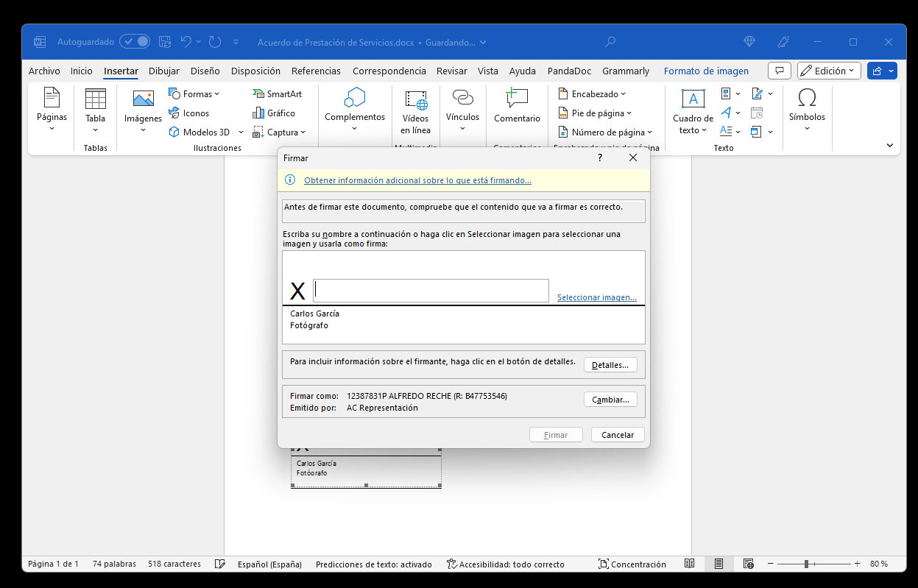918x588 pixels.
Task: Switch to the Revisar tab
Action: tap(452, 71)
